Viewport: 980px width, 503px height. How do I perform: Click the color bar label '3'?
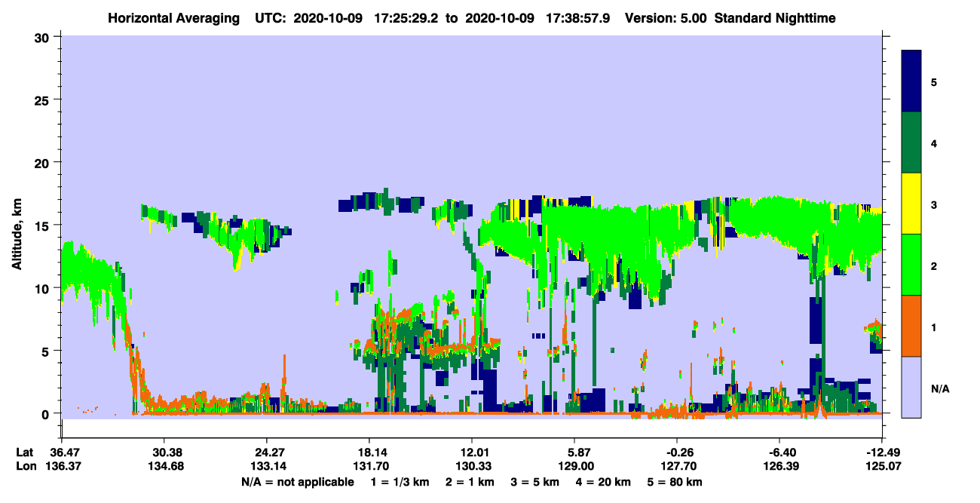click(934, 204)
